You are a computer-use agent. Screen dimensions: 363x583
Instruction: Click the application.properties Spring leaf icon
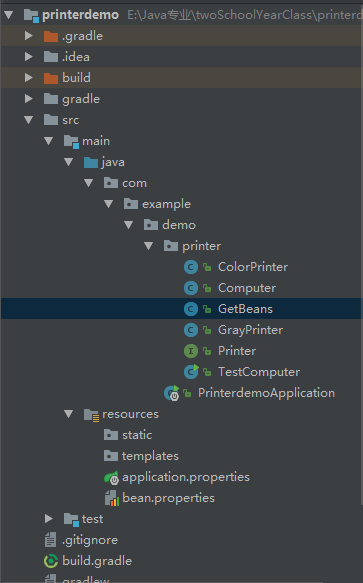[111, 477]
